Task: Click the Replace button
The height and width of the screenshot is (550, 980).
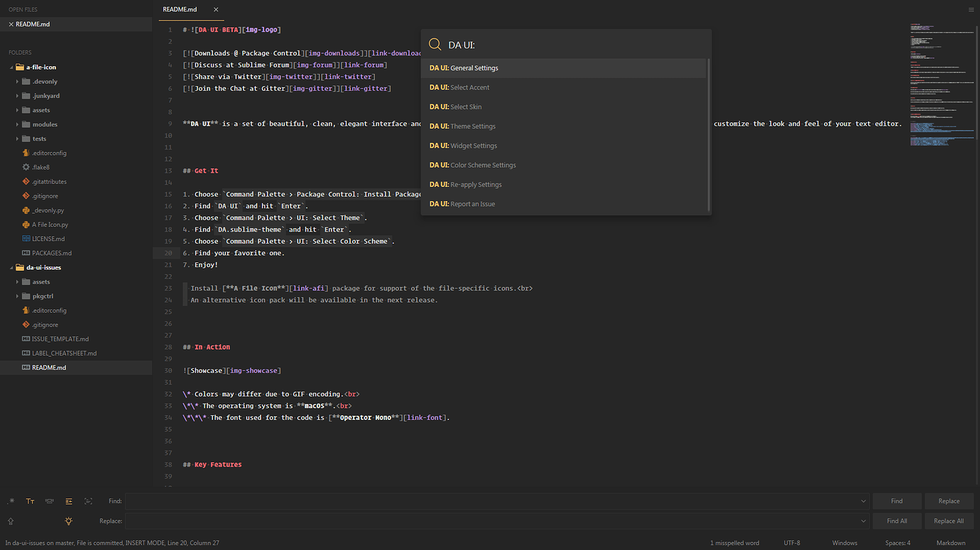Action: click(949, 501)
